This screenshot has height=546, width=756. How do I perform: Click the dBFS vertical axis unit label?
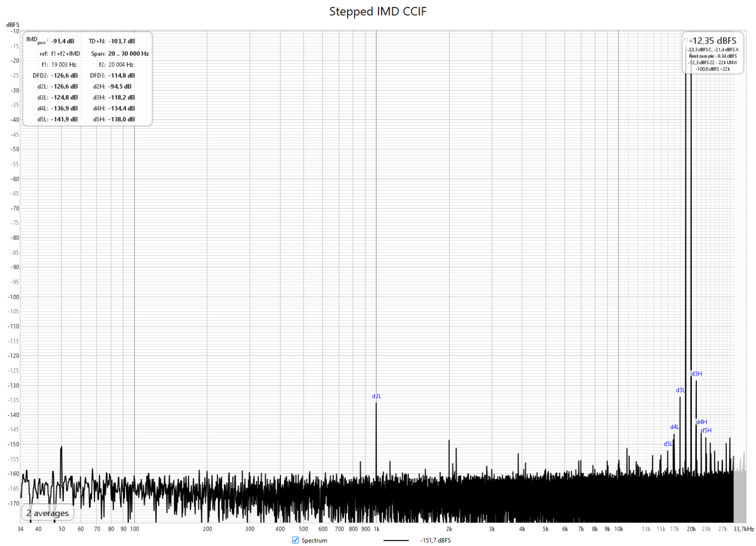tap(13, 24)
